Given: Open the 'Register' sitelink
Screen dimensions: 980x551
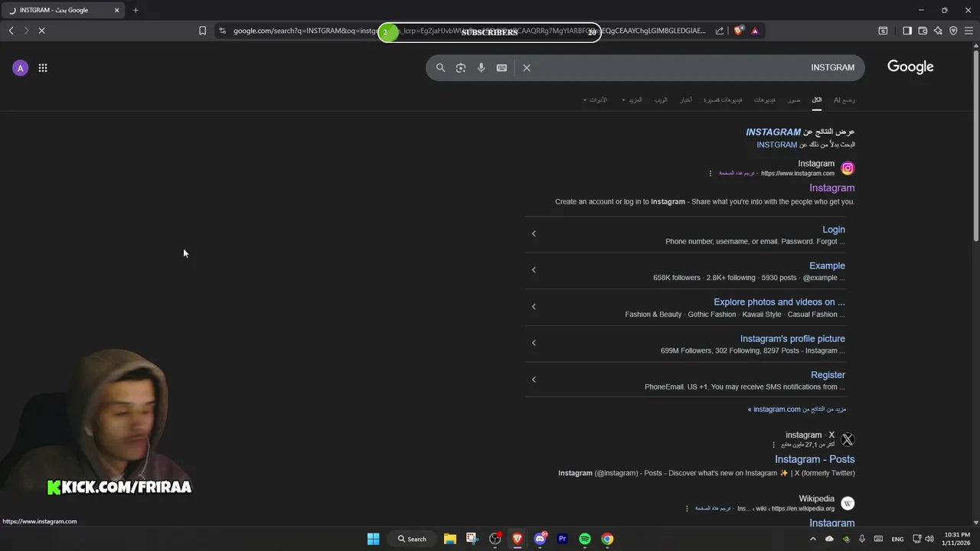Looking at the screenshot, I should (828, 375).
